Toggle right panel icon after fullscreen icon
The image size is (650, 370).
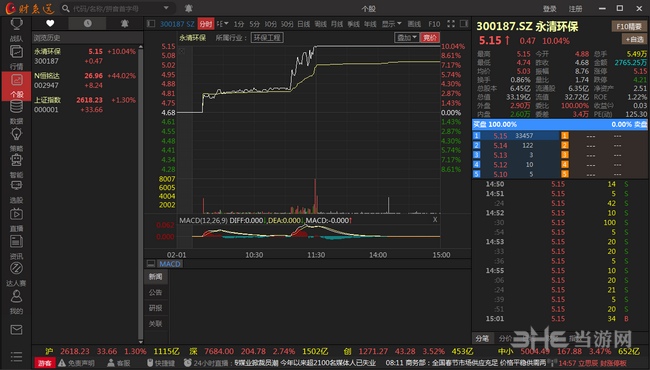tap(464, 24)
